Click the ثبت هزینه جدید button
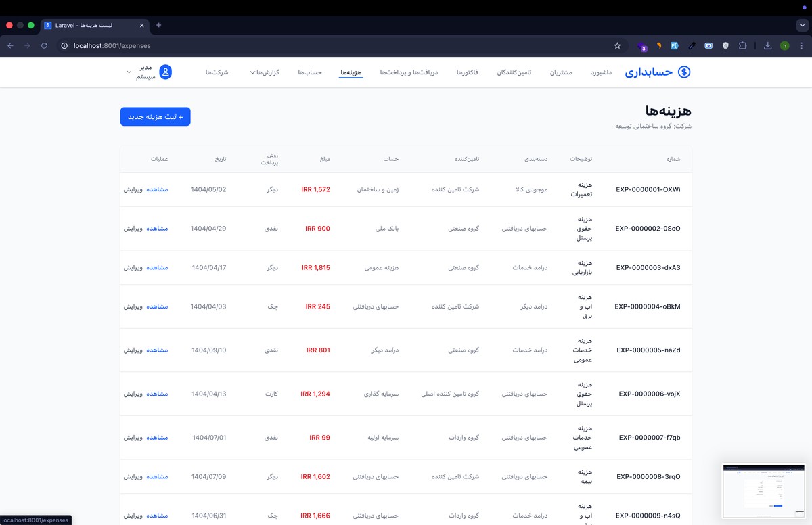 pyautogui.click(x=155, y=116)
